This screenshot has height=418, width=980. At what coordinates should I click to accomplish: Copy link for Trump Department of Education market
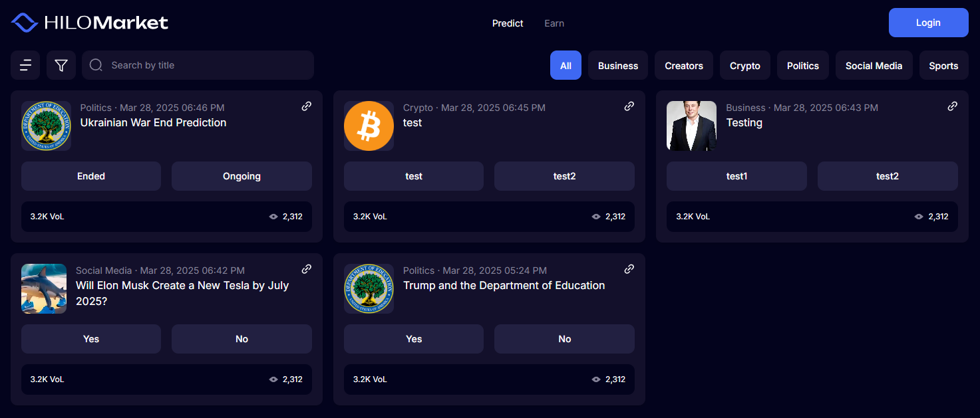tap(629, 269)
